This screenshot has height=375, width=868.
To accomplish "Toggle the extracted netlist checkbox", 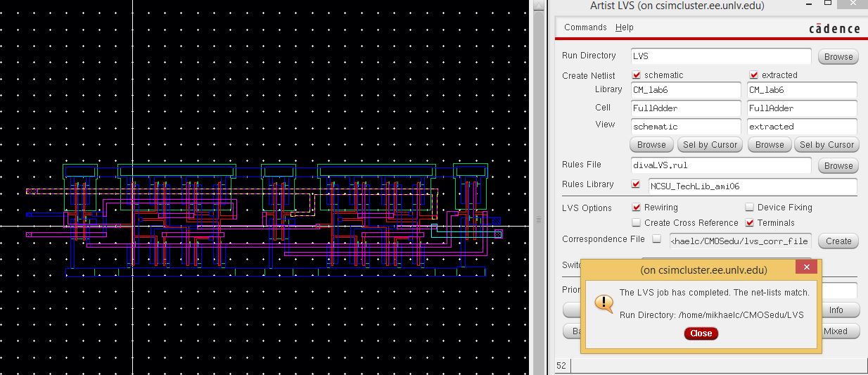I will 754,75.
